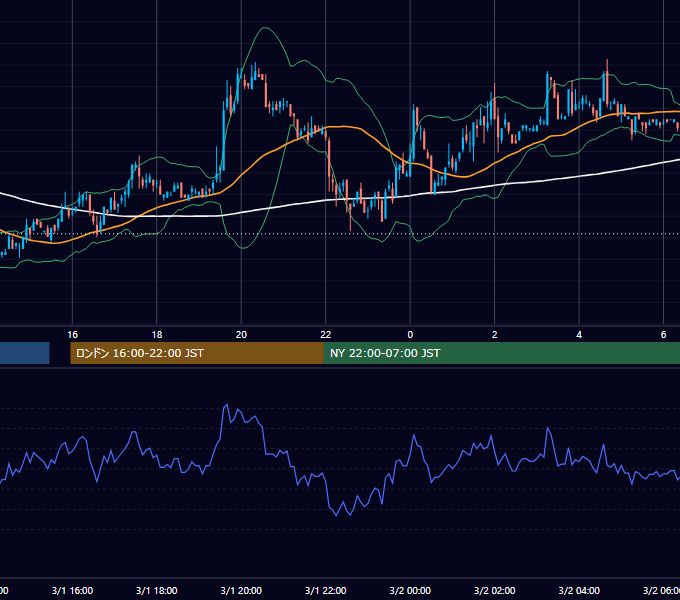Click the 3/2 04:00 oscillator time label

[x=579, y=590]
